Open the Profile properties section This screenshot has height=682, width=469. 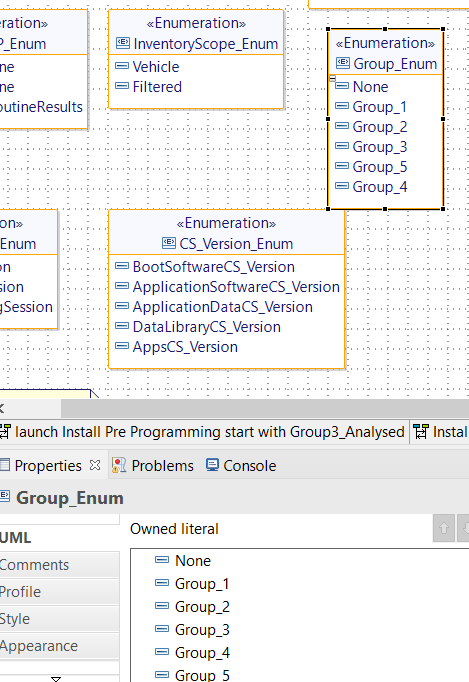click(x=59, y=592)
